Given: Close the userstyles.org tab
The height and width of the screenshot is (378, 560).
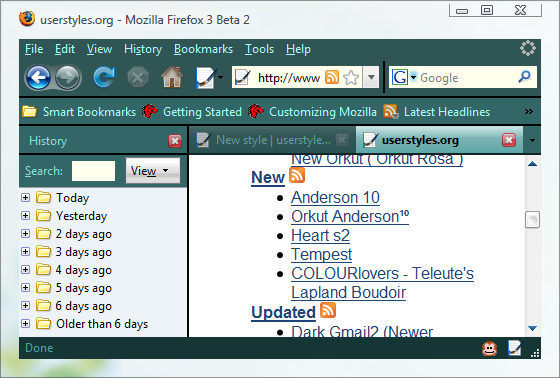Looking at the screenshot, I should click(x=509, y=140).
